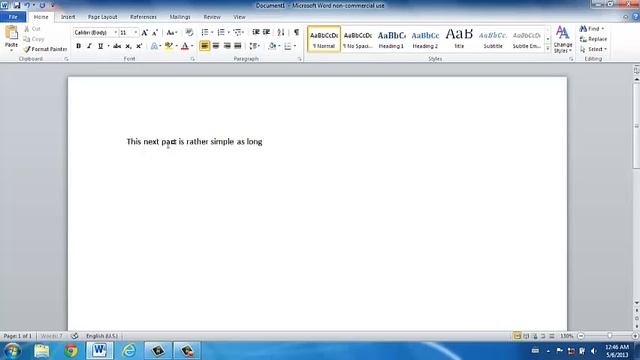Viewport: 640px width, 360px height.
Task: Activate the Format Painter brush
Action: tap(45, 49)
